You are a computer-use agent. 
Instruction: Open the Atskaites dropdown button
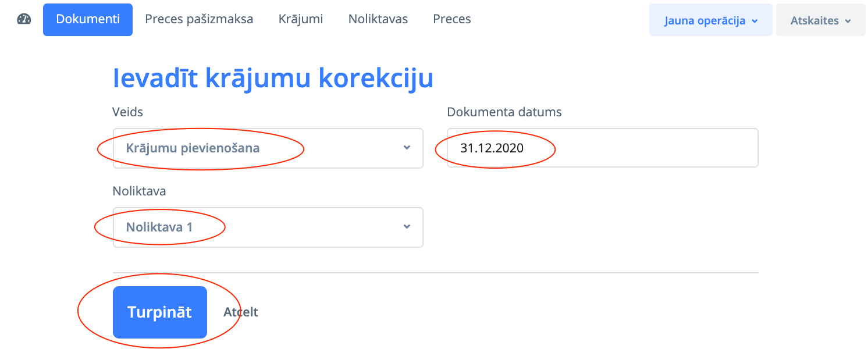[820, 20]
